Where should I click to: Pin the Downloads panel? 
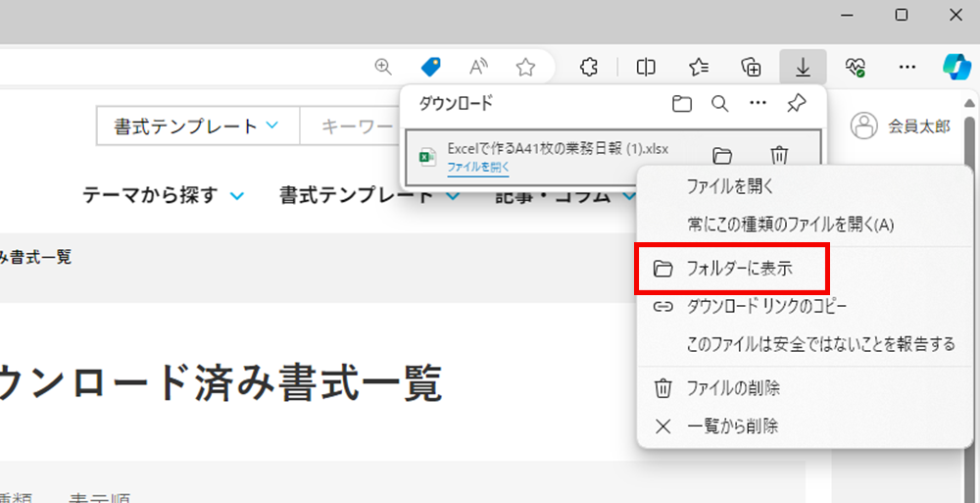[x=796, y=103]
